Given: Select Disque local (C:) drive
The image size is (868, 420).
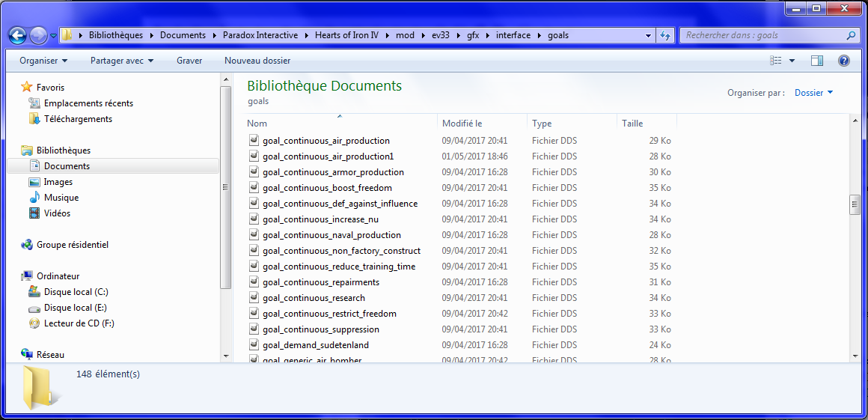Looking at the screenshot, I should point(76,292).
